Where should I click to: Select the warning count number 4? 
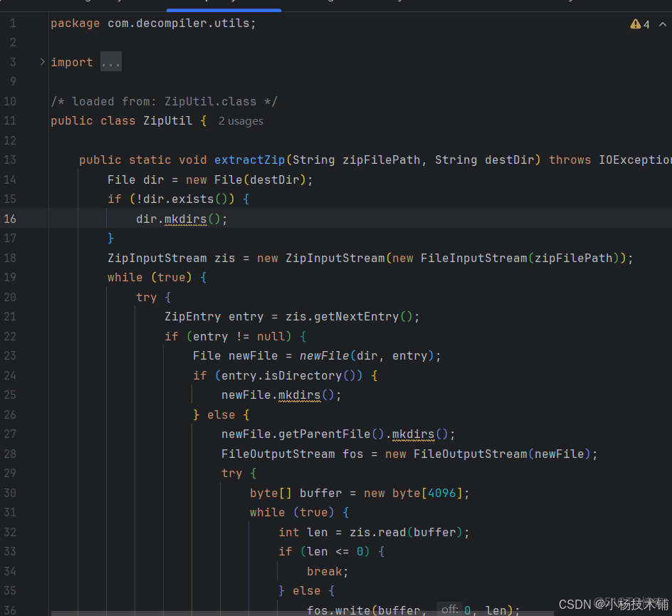646,24
